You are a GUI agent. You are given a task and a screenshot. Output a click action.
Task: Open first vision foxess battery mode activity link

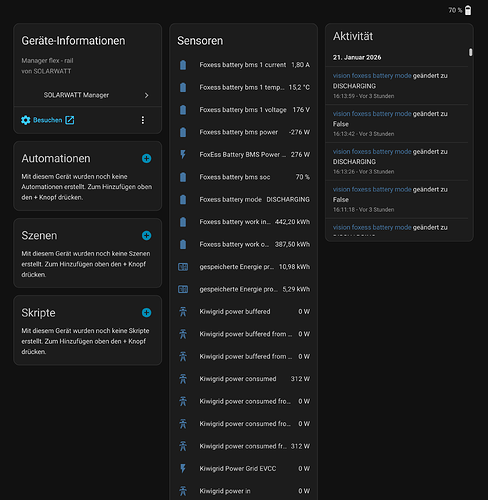click(372, 76)
